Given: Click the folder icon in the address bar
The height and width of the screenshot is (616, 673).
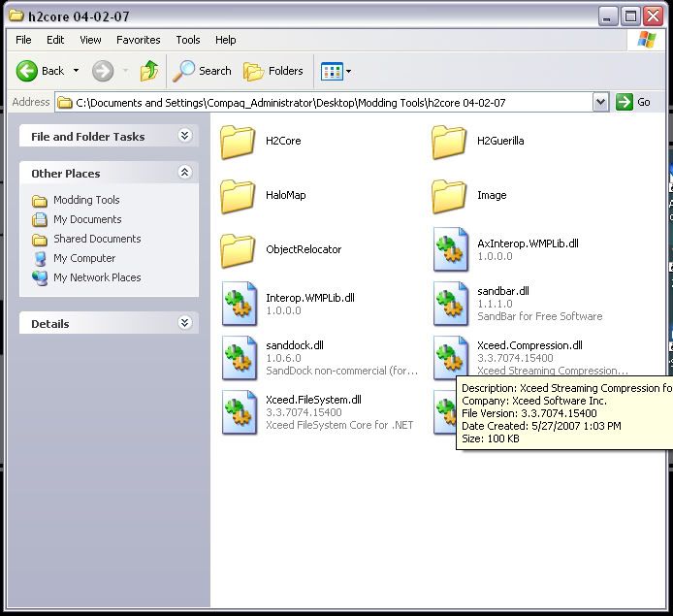Looking at the screenshot, I should 65,103.
